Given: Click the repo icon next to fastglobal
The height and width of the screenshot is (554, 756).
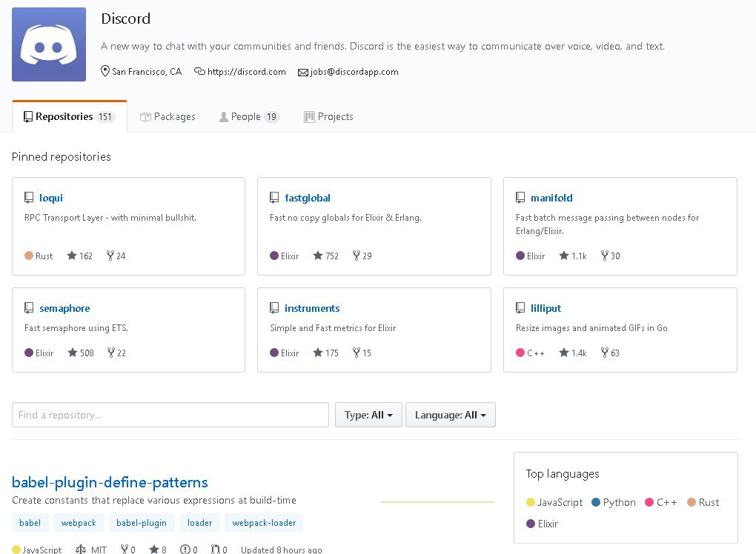Looking at the screenshot, I should click(x=274, y=198).
